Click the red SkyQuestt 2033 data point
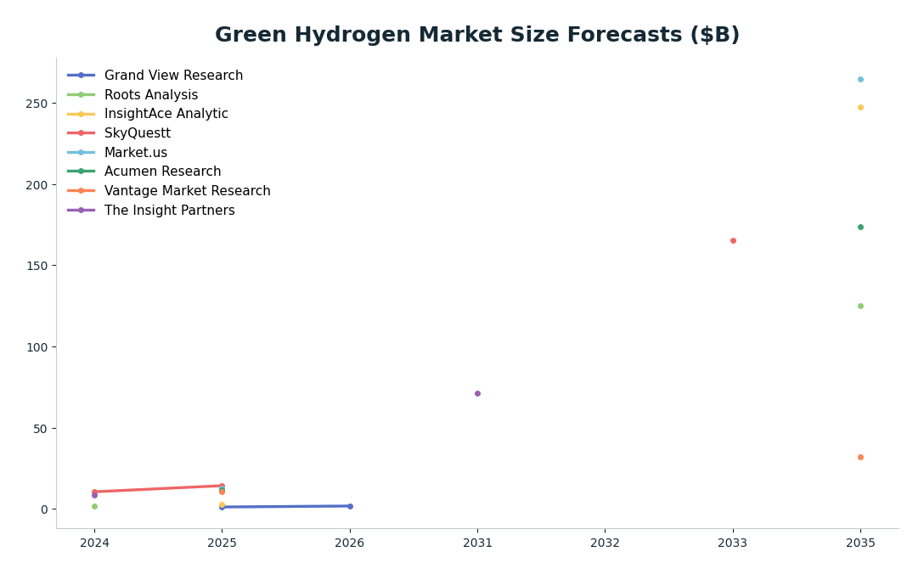 [733, 241]
